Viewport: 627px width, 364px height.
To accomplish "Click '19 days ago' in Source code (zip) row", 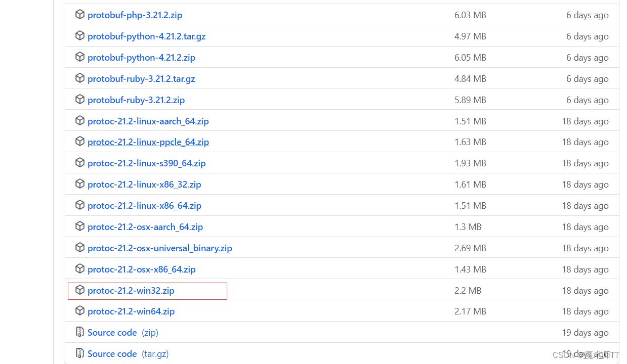I will click(x=585, y=333).
